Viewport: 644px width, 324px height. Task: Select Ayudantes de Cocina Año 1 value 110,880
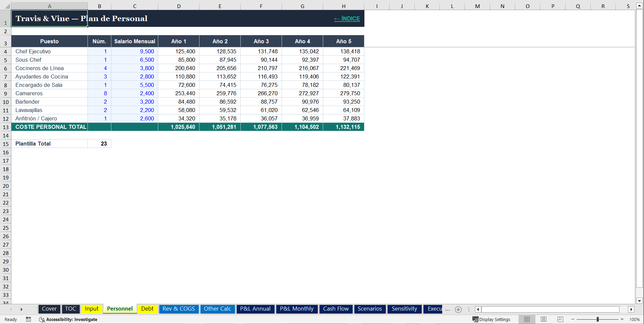179,76
